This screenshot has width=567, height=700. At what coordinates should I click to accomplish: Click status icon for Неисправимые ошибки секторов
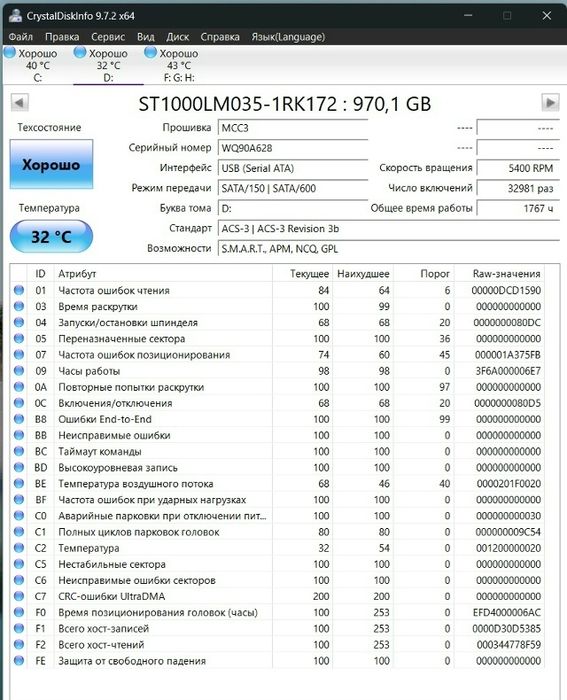point(19,580)
